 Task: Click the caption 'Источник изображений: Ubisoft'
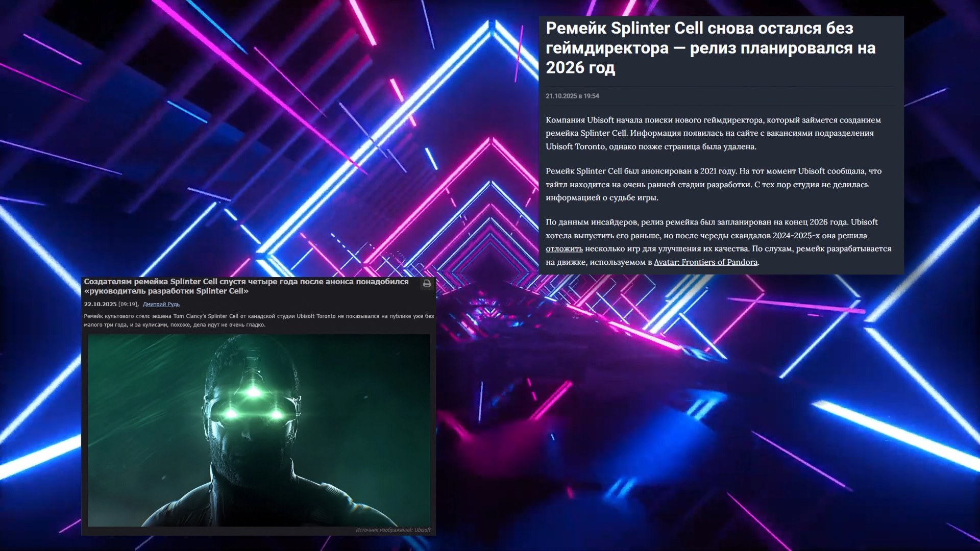[x=393, y=530]
